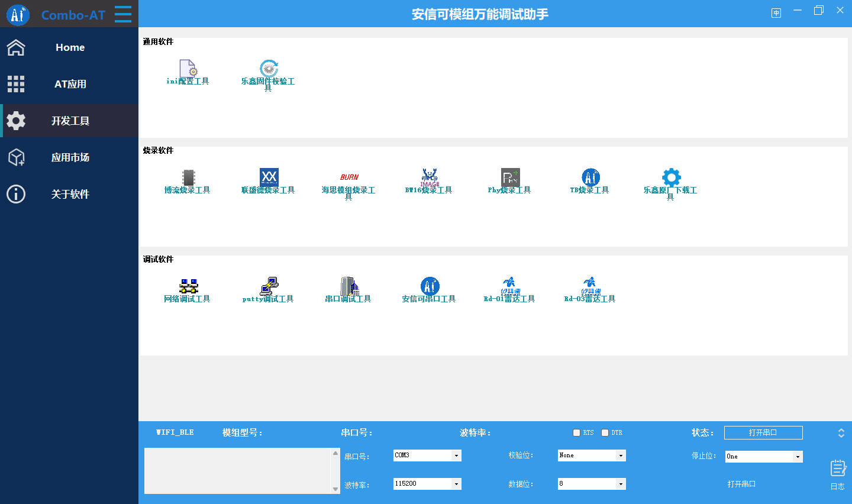This screenshot has width=852, height=504.
Task: Open the ini配置工具 icon
Action: pyautogui.click(x=188, y=69)
